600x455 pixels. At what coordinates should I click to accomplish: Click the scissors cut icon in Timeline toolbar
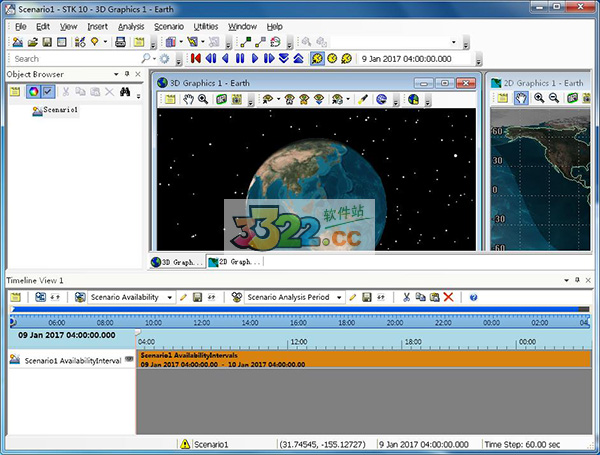point(406,297)
